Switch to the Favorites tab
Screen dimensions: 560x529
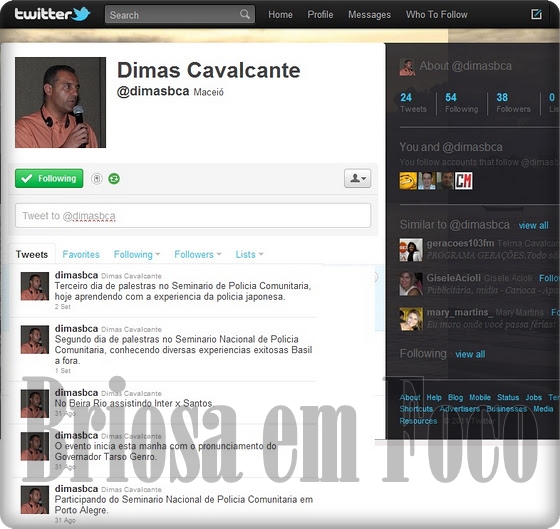point(81,254)
